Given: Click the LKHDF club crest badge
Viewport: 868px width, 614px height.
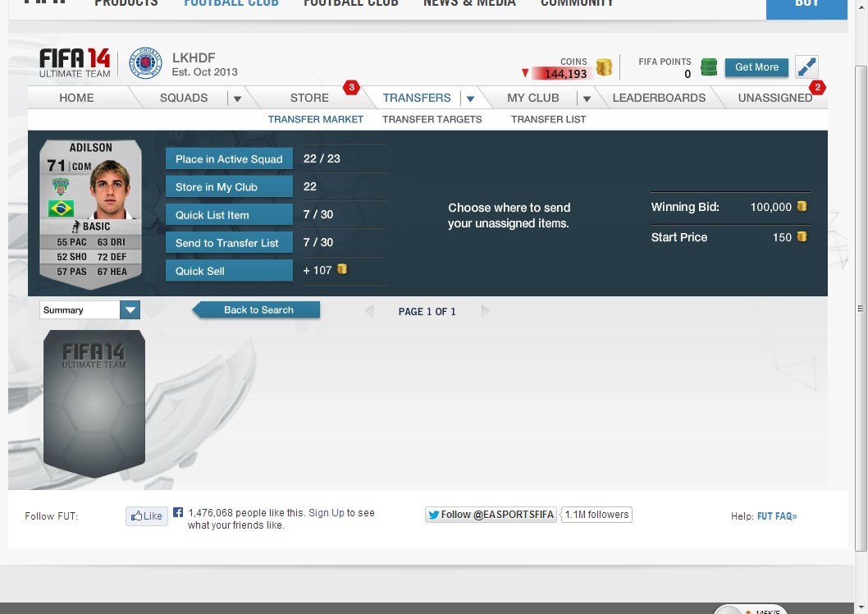Looking at the screenshot, I should 145,63.
